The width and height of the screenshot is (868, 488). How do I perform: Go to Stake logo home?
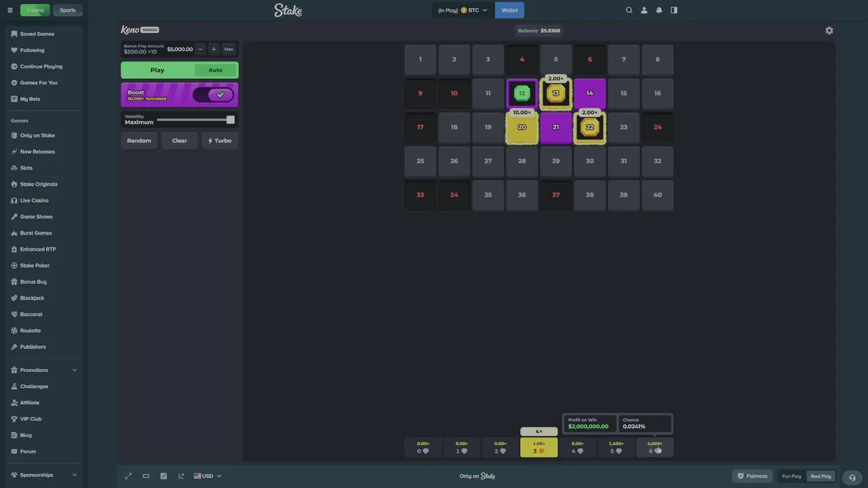pos(288,10)
